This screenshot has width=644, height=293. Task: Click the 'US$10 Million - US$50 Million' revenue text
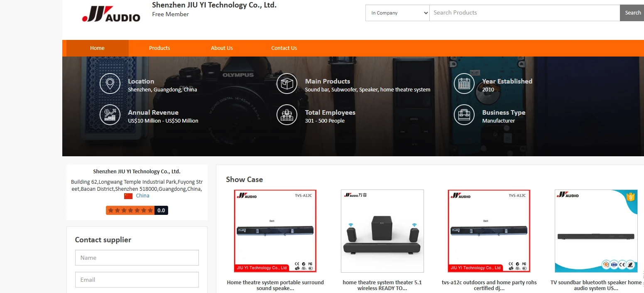point(163,121)
